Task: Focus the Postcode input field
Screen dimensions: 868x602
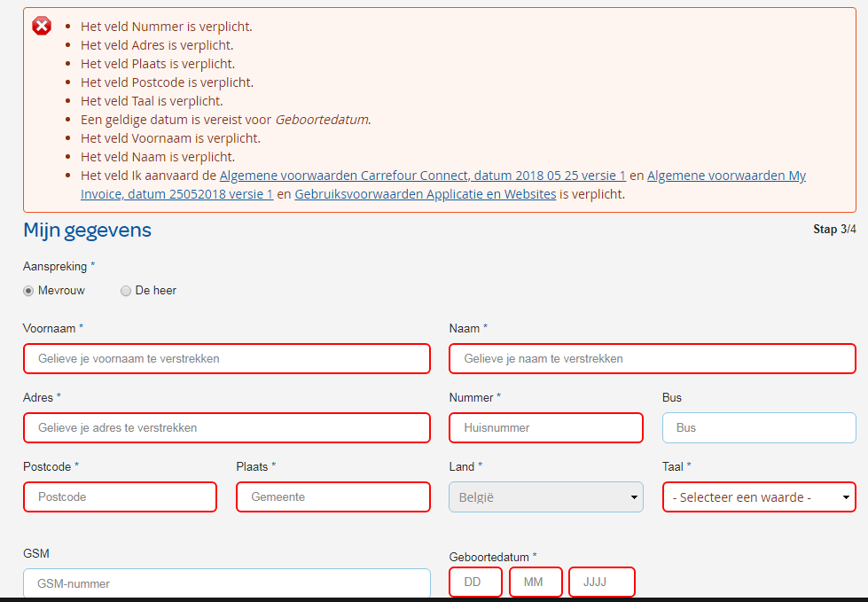Action: click(x=120, y=497)
